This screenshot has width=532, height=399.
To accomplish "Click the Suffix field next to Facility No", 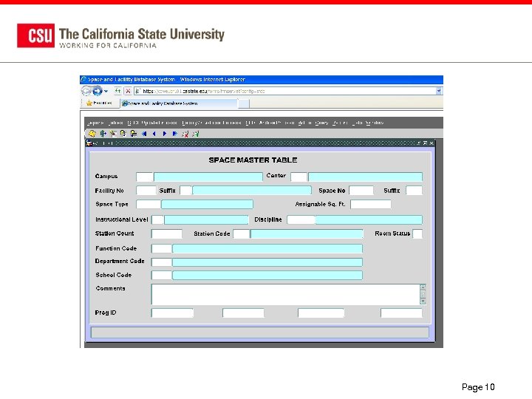I will pyautogui.click(x=185, y=191).
